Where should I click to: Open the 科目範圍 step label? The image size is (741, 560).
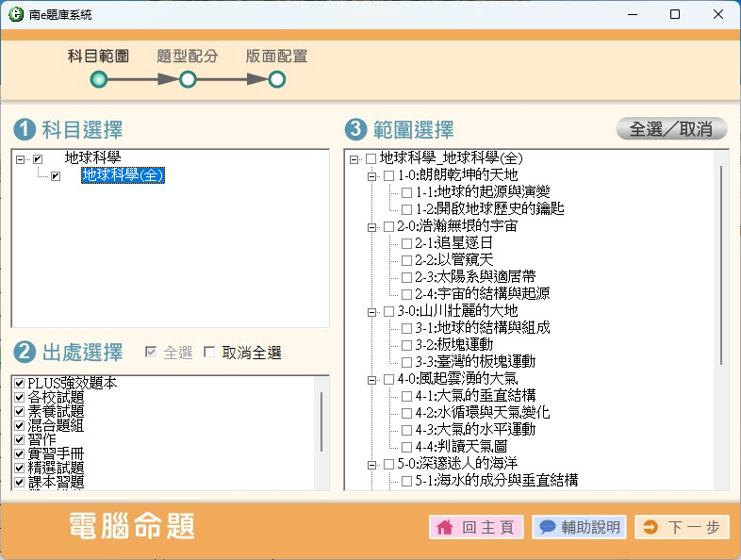point(98,56)
